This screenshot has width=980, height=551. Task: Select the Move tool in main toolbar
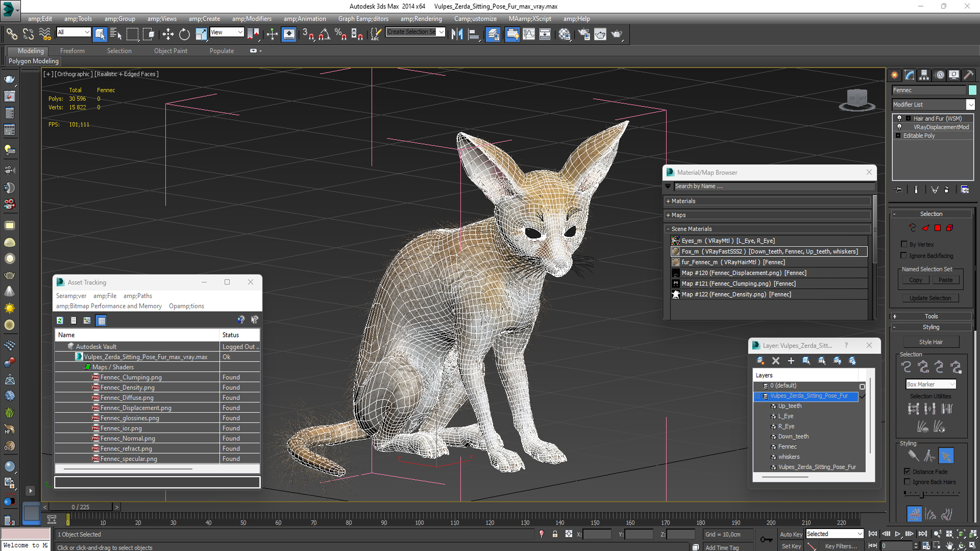(x=168, y=34)
